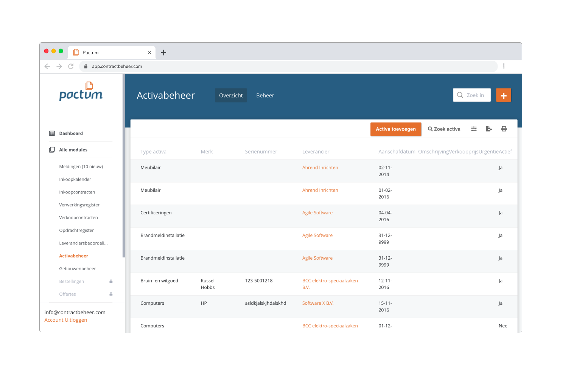The width and height of the screenshot is (588, 375).
Task: Click the HP brand cell
Action: pyautogui.click(x=204, y=303)
